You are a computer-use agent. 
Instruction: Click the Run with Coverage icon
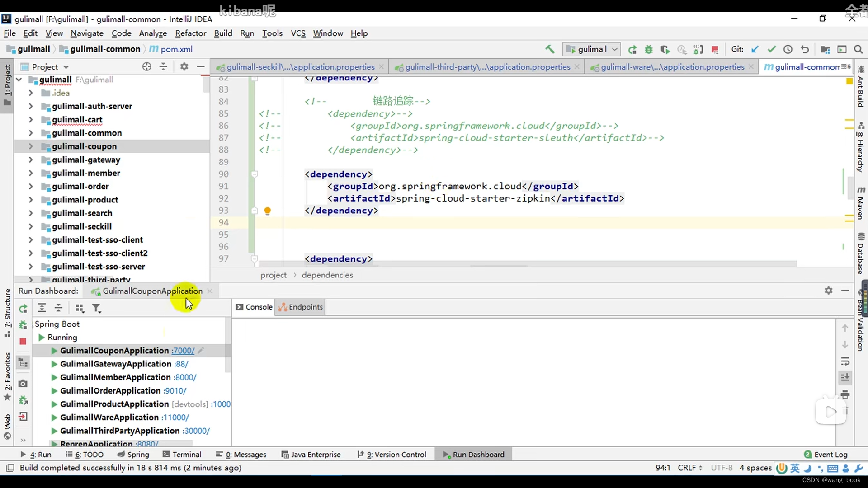665,49
